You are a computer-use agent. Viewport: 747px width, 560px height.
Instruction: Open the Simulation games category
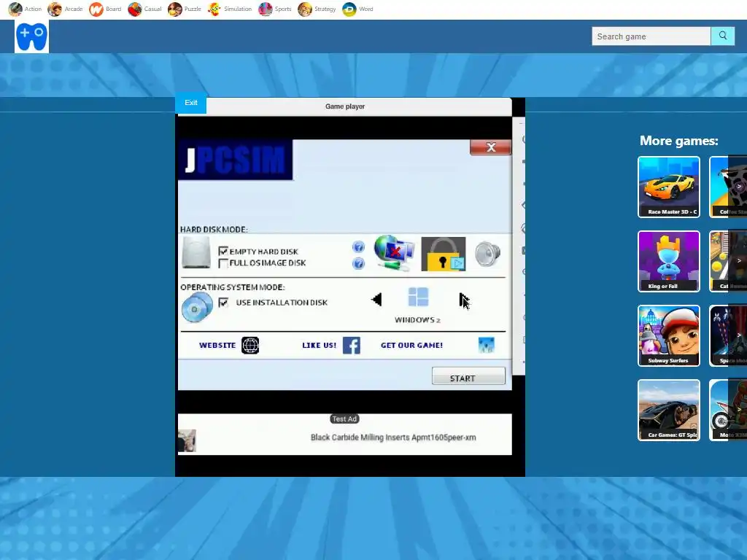click(x=230, y=9)
